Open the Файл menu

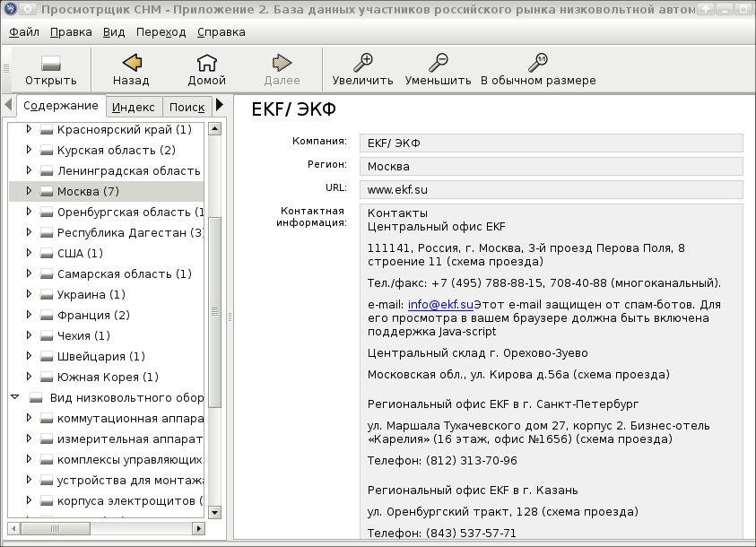tap(24, 32)
